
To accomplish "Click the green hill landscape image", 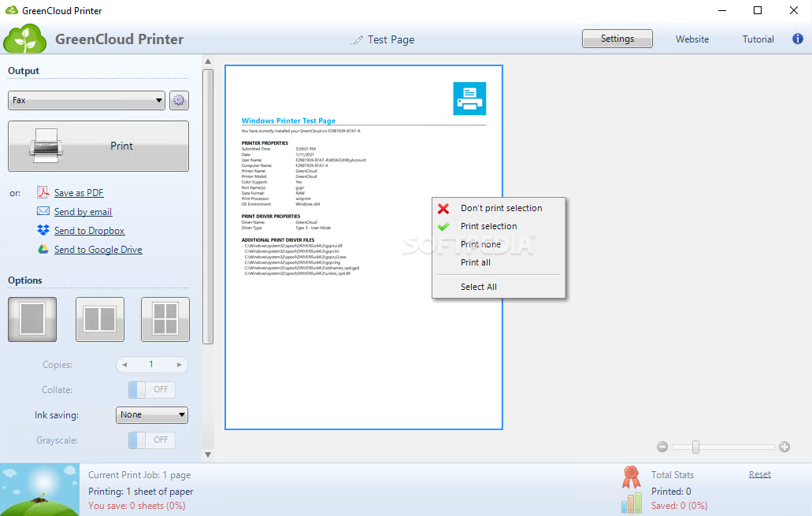I will (x=40, y=489).
